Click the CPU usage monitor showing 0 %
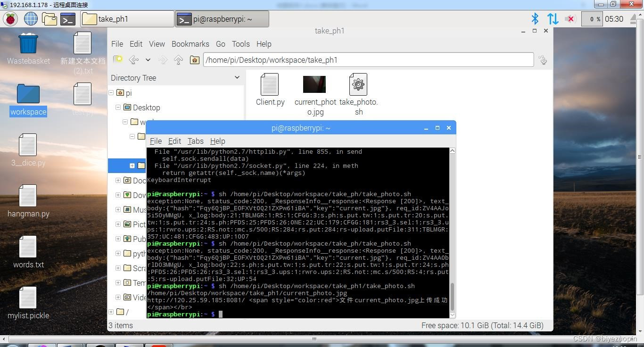This screenshot has width=644, height=347. click(592, 19)
